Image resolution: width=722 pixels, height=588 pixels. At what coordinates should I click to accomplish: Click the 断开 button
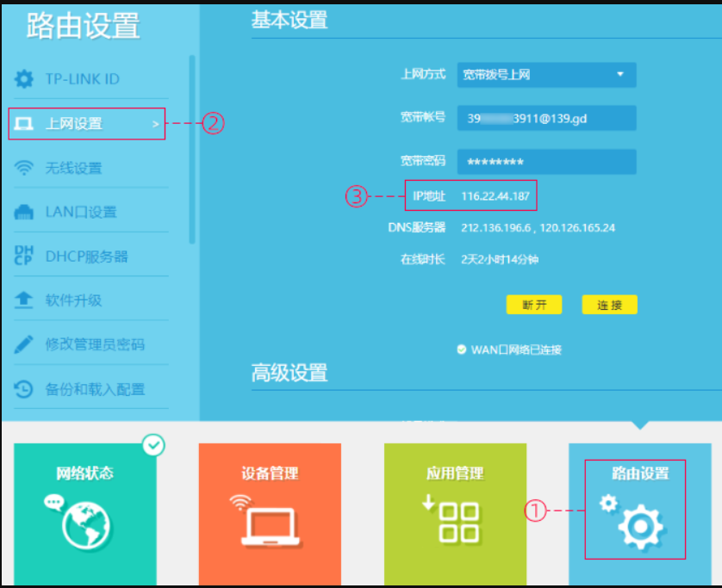click(534, 305)
